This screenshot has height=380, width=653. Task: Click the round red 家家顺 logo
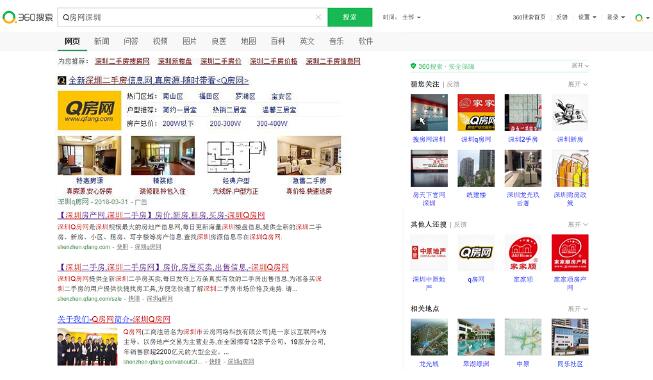[523, 252]
